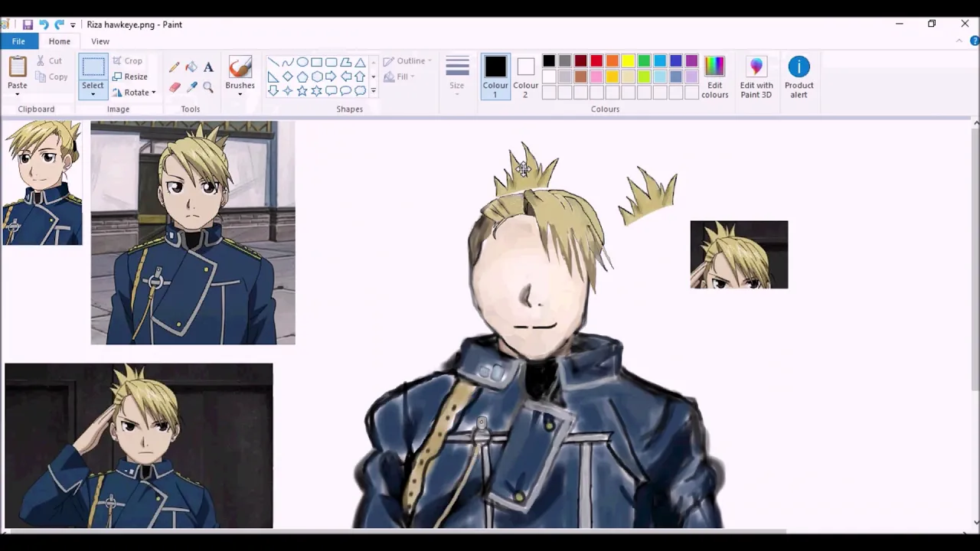Set Colour 1 as active colour slot
980x551 pixels.
click(x=495, y=77)
